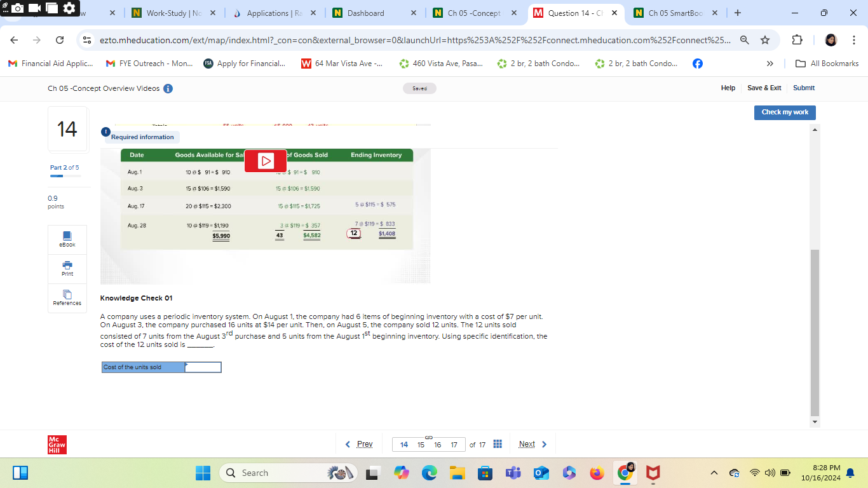Go to the previous question with Prev
Viewport: 868px width, 488px height.
click(x=359, y=444)
